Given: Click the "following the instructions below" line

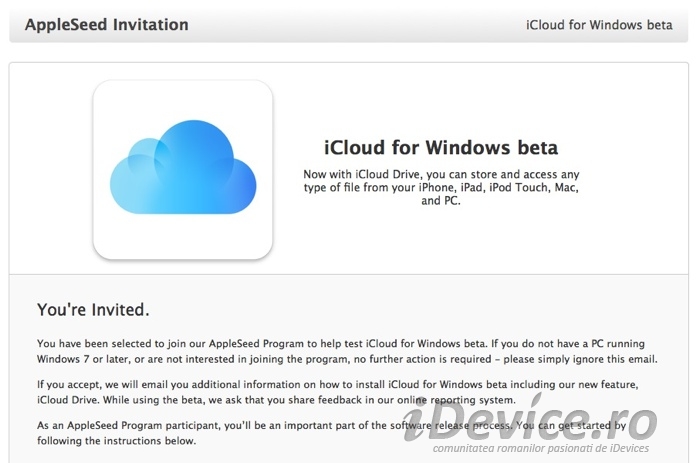Looking at the screenshot, I should click(117, 441).
